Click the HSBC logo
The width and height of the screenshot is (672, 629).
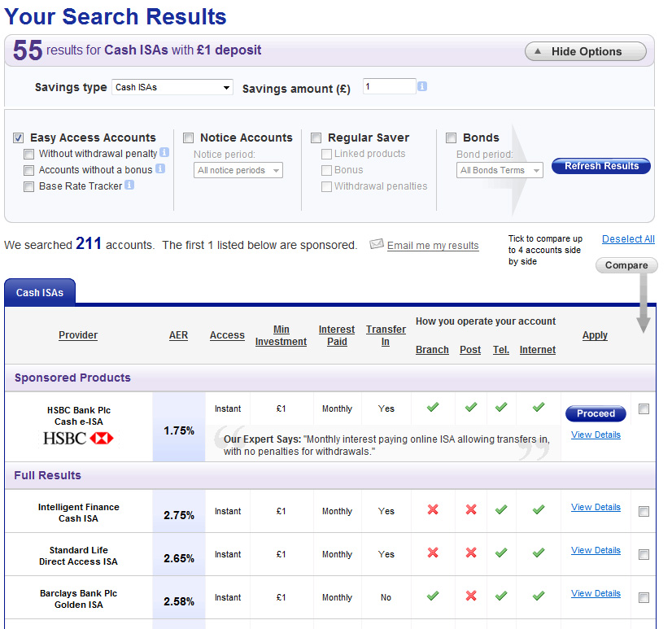tap(78, 439)
